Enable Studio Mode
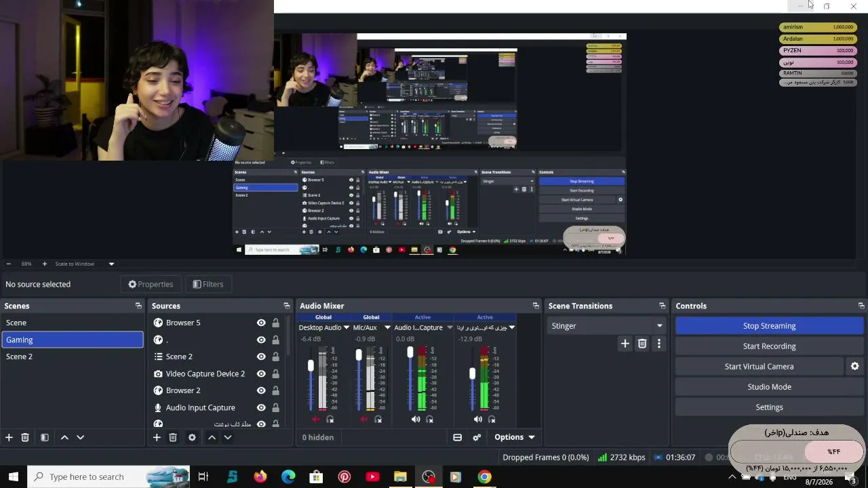 pos(769,387)
